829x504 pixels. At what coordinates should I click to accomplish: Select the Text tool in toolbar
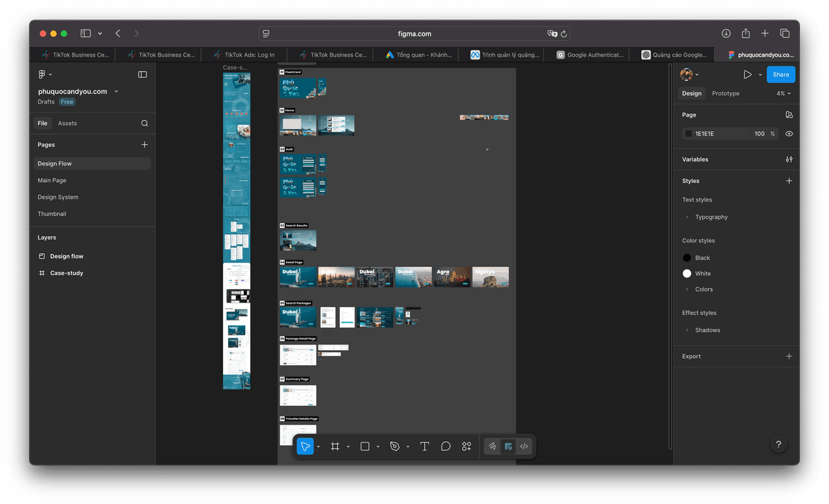click(424, 447)
